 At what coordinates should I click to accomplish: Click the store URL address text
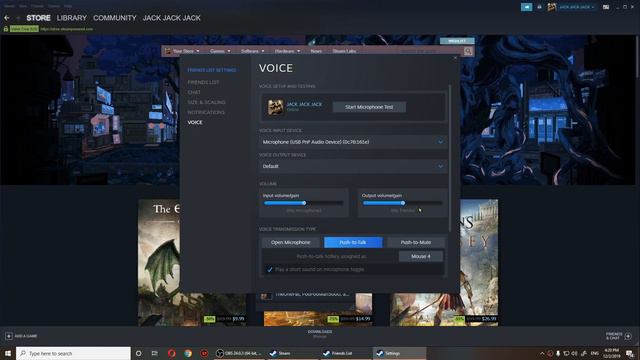67,29
